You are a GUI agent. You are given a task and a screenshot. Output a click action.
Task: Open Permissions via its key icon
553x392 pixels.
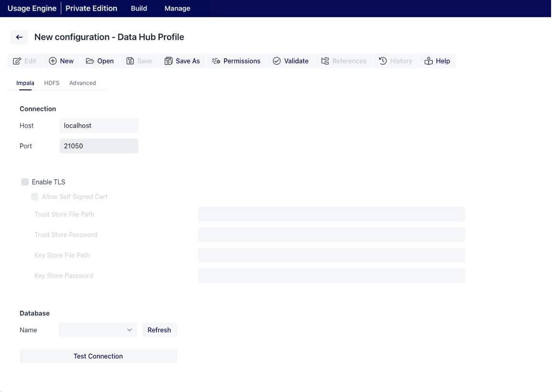coord(216,61)
